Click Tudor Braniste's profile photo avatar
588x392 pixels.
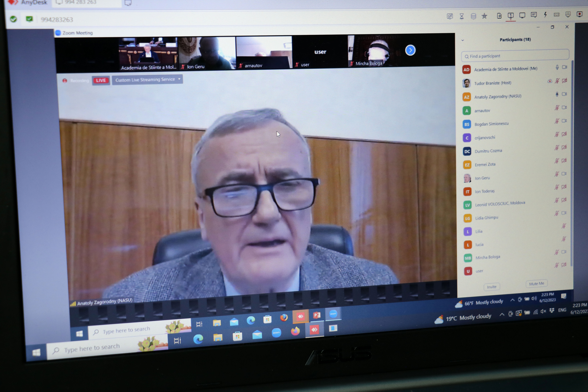pyautogui.click(x=466, y=83)
